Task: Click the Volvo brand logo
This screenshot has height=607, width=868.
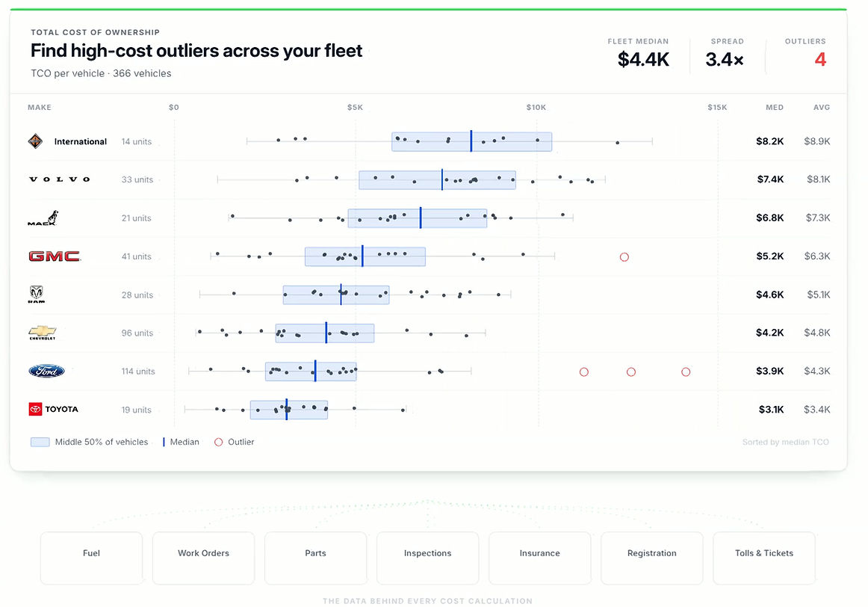Action: [x=59, y=179]
